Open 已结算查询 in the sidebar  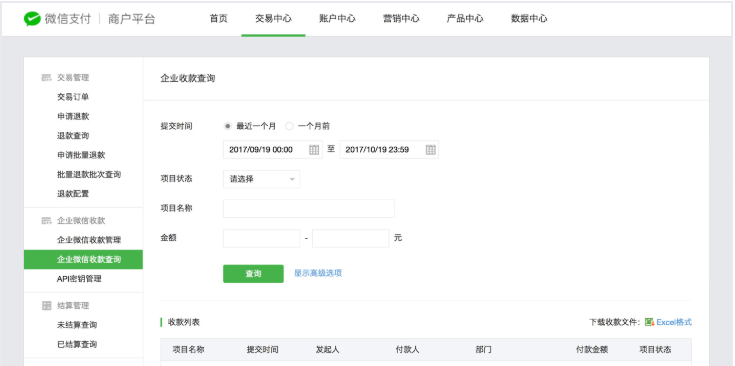coord(77,344)
